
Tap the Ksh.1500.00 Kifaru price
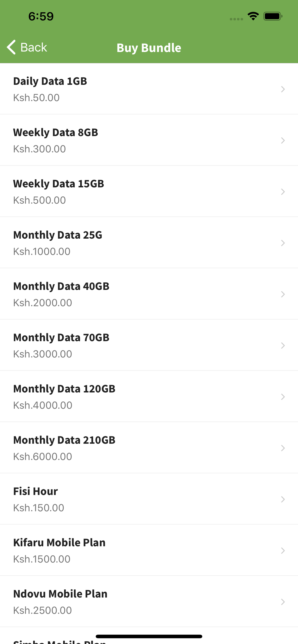(x=42, y=559)
